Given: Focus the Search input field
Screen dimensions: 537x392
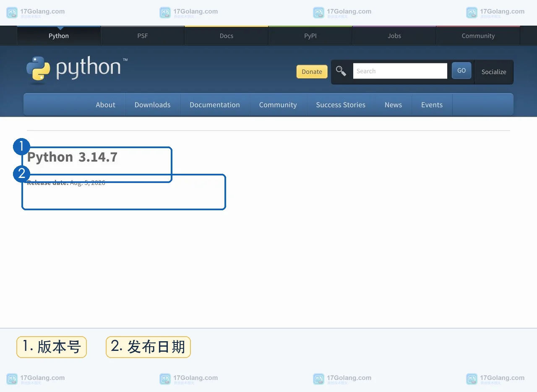Looking at the screenshot, I should tap(400, 71).
